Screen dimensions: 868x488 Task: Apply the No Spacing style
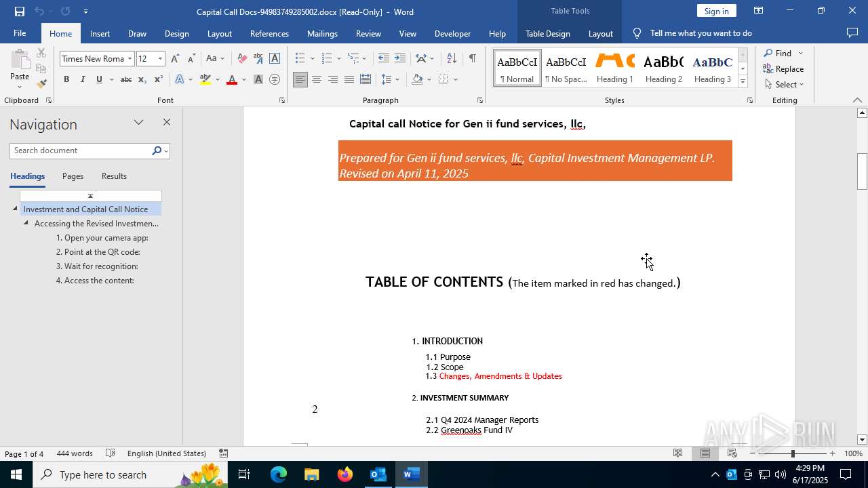(x=566, y=68)
